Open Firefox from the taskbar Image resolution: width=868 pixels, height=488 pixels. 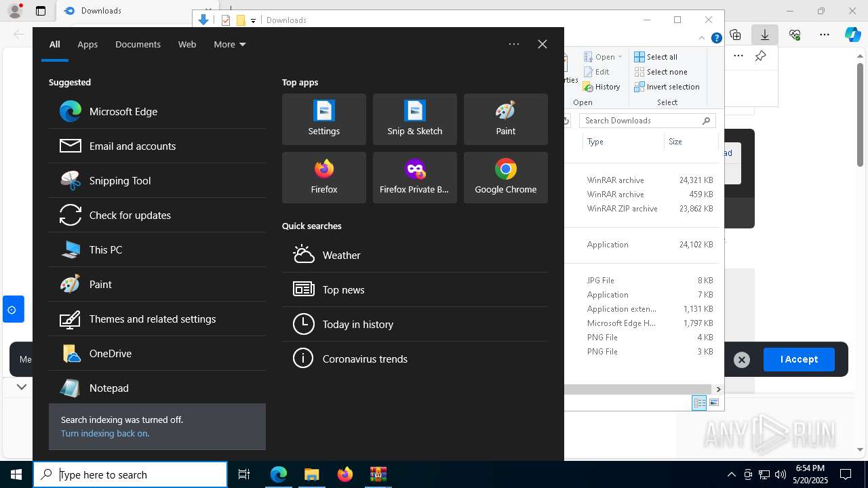click(x=344, y=474)
